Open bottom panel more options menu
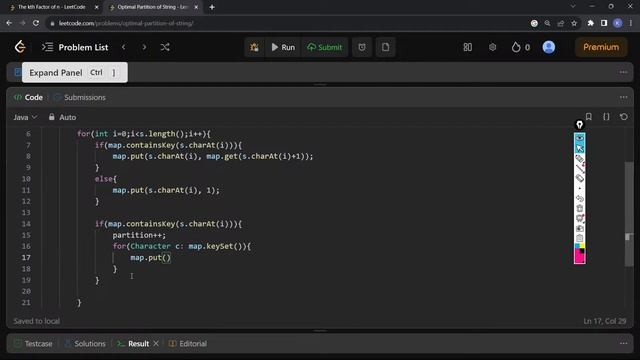The width and height of the screenshot is (640, 360). tap(623, 344)
